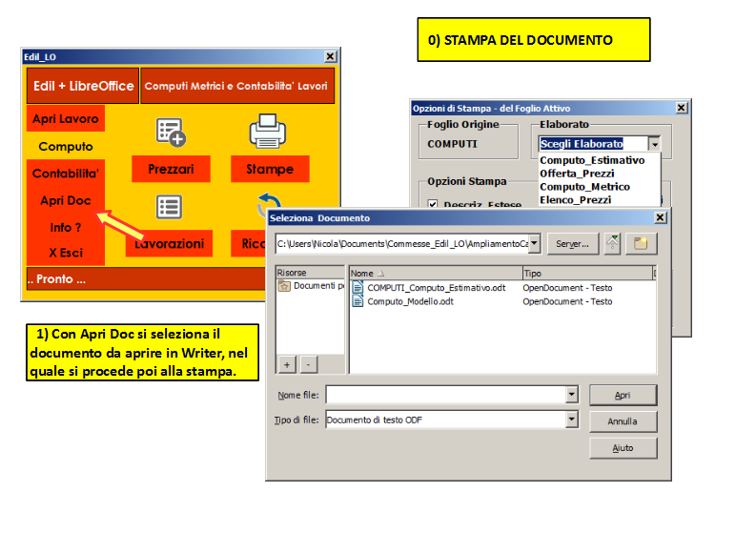Click the Stampe button

point(270,169)
